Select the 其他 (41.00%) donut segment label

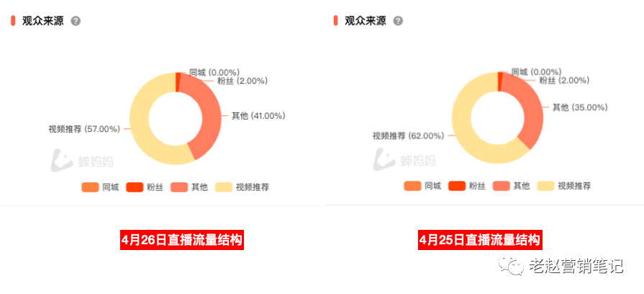tap(258, 116)
